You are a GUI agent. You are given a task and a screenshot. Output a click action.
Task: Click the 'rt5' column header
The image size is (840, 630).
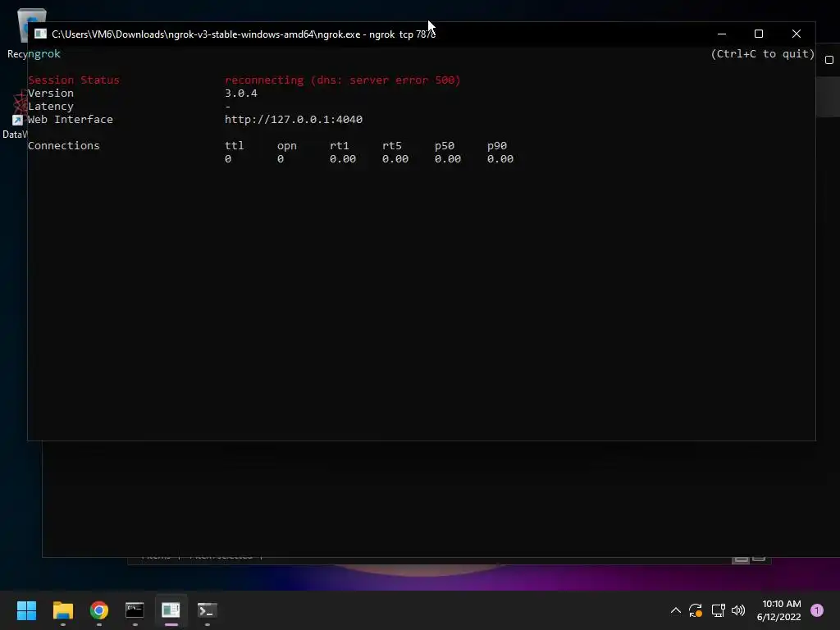point(391,146)
